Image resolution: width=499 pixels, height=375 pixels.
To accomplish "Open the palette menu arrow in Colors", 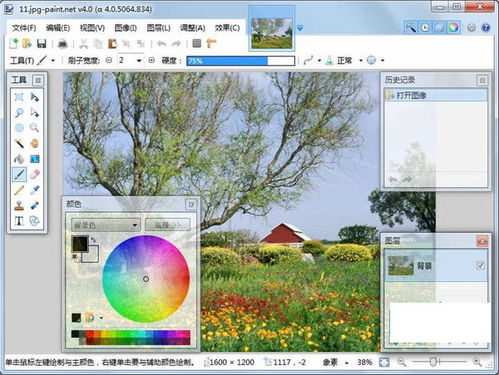I will tap(101, 318).
